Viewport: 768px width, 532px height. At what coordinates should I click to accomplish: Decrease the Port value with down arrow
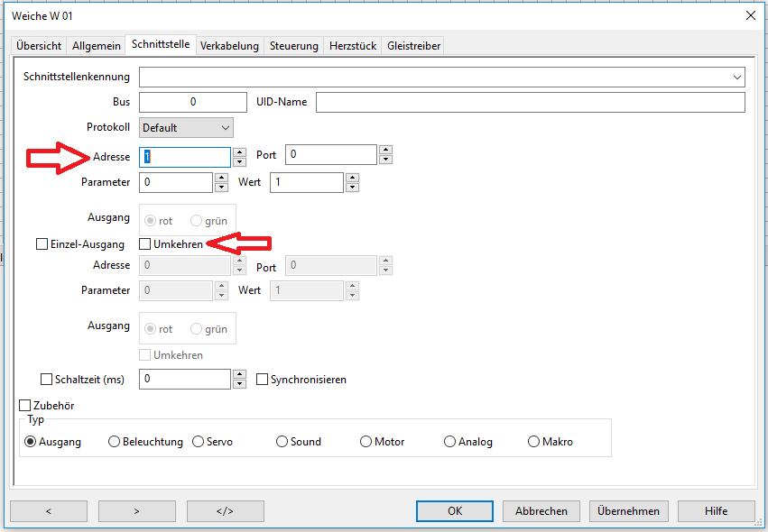pos(385,161)
